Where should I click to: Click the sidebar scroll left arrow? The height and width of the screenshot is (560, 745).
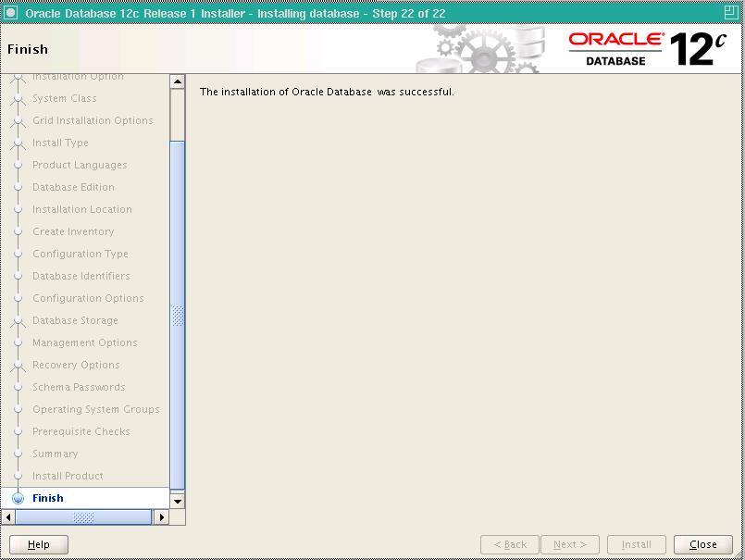pyautogui.click(x=8, y=516)
